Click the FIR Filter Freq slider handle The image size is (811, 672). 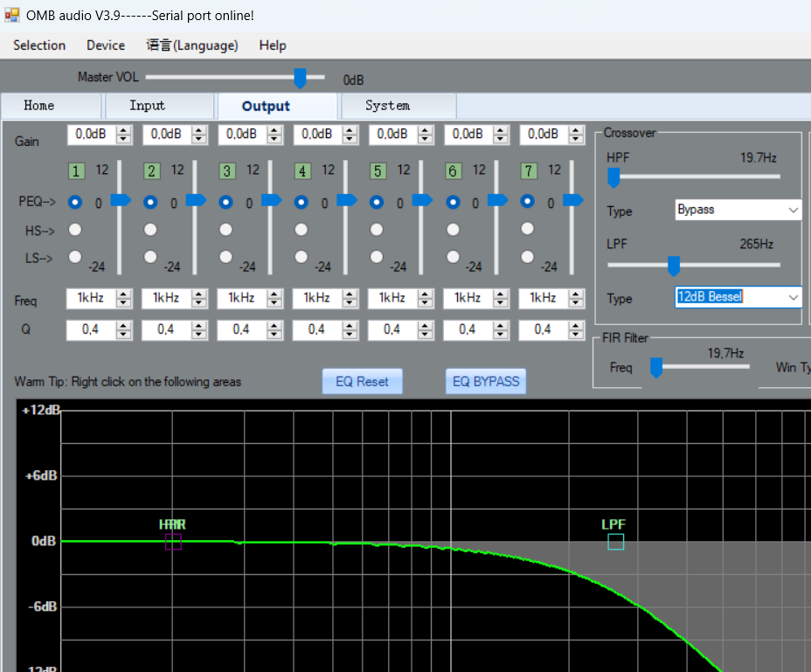pos(656,367)
